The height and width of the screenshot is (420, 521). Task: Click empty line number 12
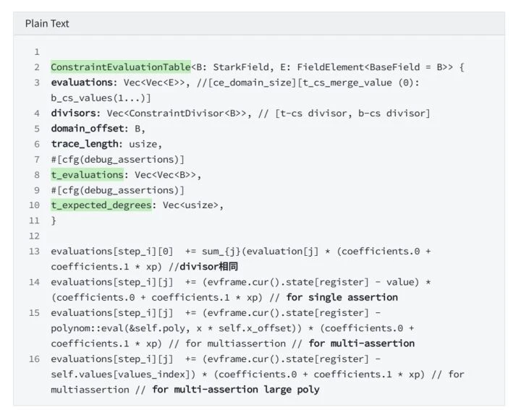(34, 236)
